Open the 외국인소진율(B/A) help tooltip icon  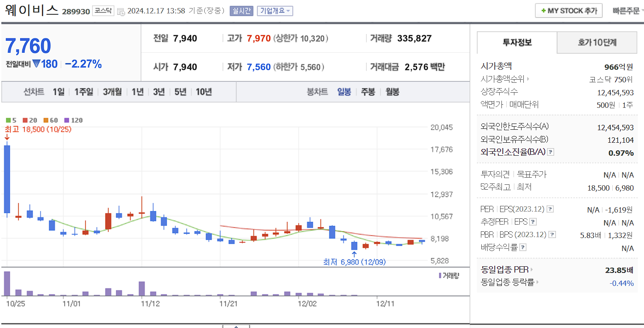(x=551, y=152)
